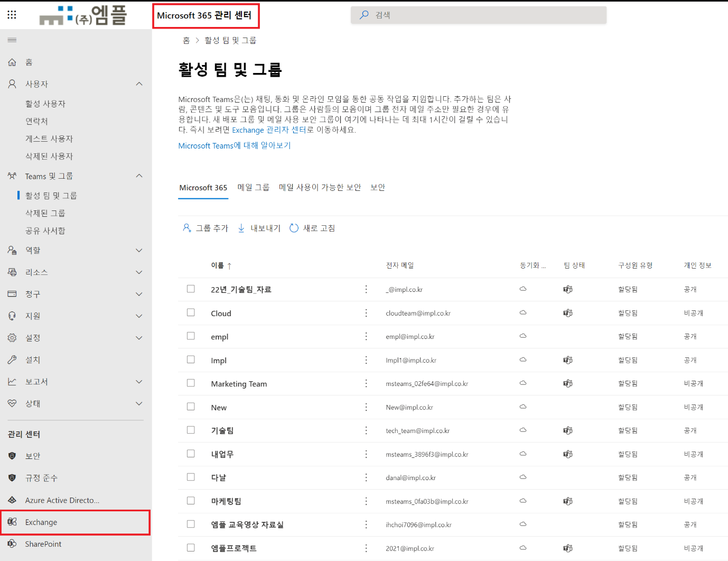Select checkbox for Impl group

[x=191, y=360]
